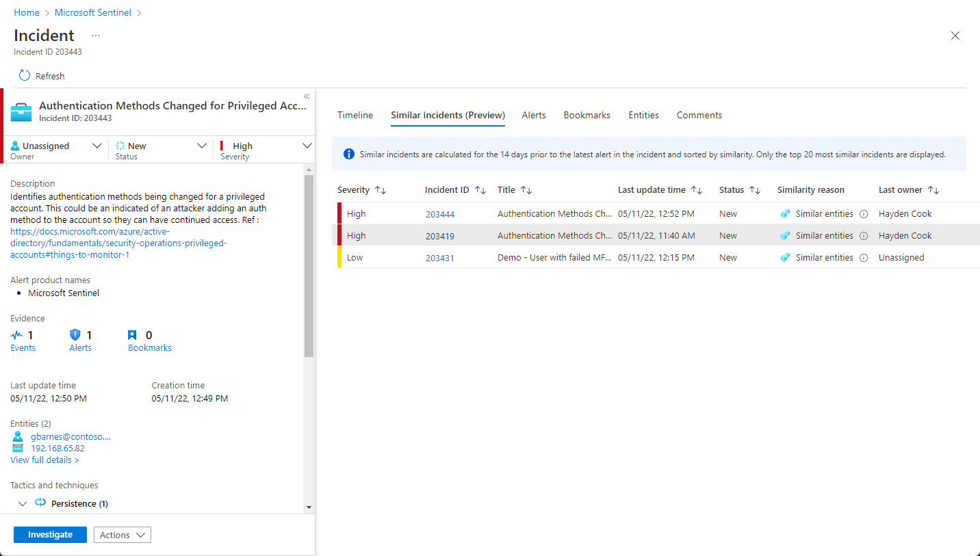This screenshot has height=556, width=980.
Task: Sort similar incidents by Severity
Action: pyautogui.click(x=381, y=190)
